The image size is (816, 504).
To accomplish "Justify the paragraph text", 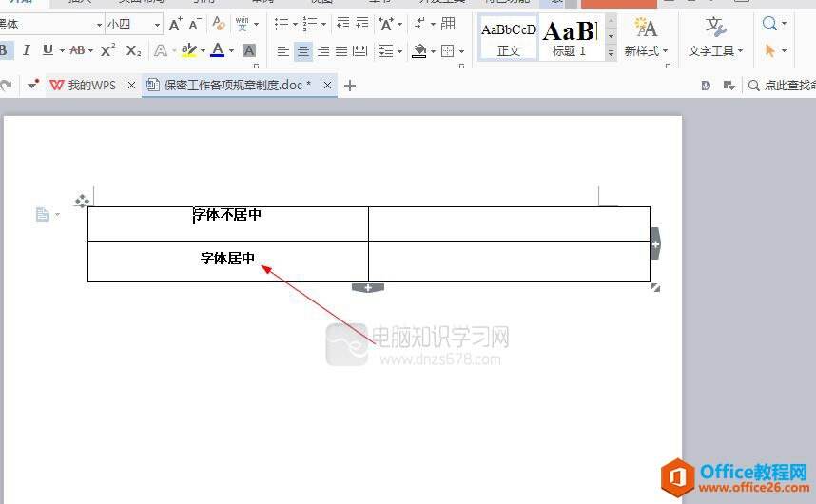I will pos(341,51).
